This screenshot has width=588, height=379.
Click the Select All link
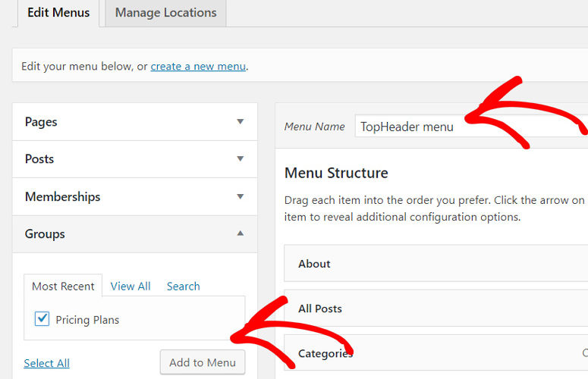coord(46,363)
